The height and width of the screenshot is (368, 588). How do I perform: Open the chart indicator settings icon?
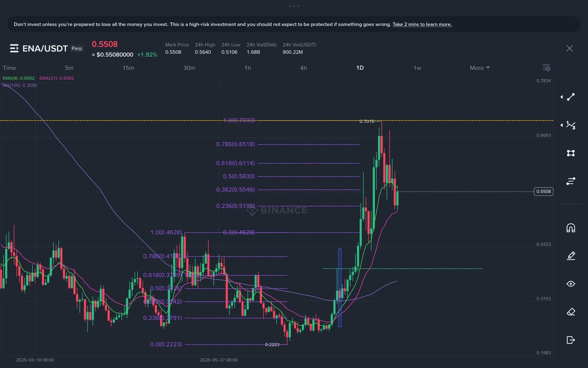coord(547,68)
